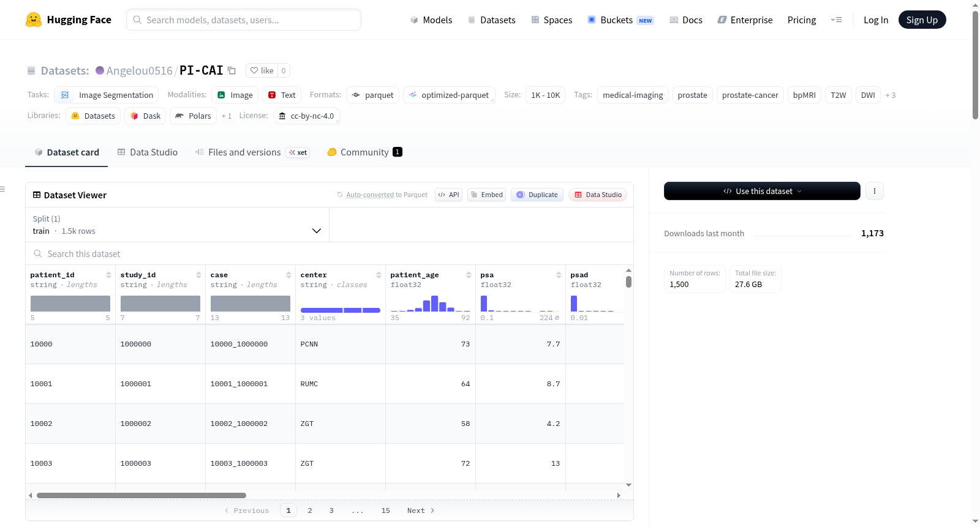
Task: Sort by the patient_age column
Action: tap(469, 275)
